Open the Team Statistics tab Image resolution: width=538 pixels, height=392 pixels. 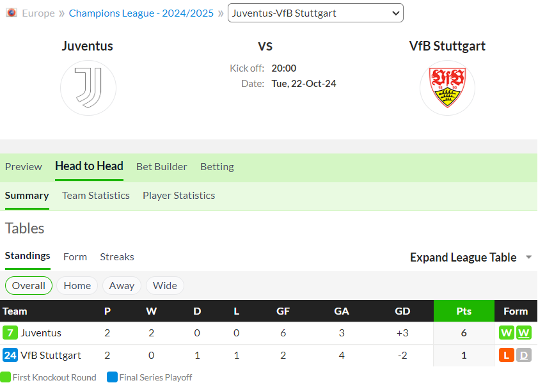[96, 196]
